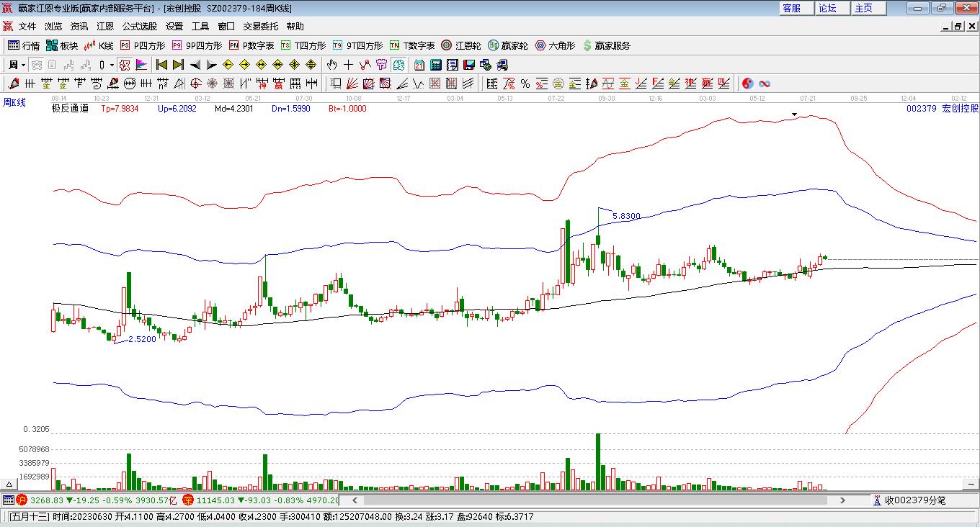Launch the 赢家轮 wheel tool
This screenshot has width=980, height=527.
[x=508, y=45]
